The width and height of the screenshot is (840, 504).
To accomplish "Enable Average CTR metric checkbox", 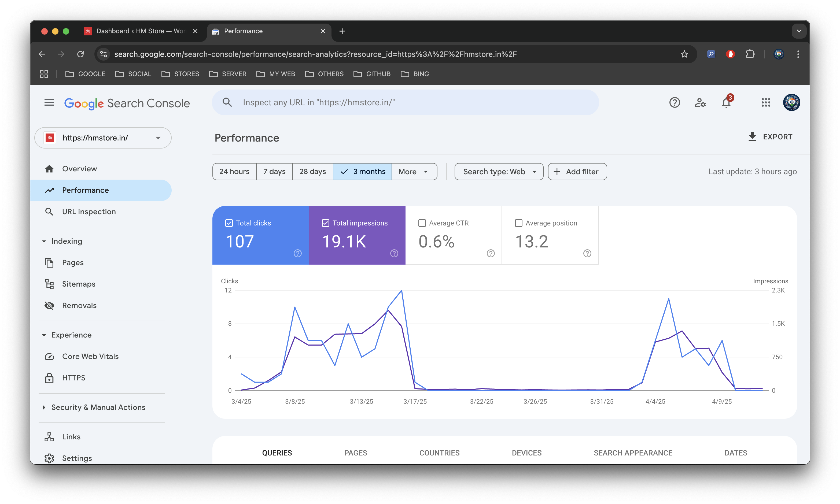I will 422,223.
